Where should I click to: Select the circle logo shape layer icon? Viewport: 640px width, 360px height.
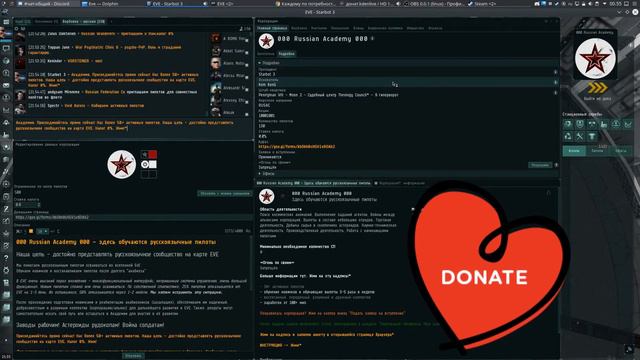tap(144, 164)
